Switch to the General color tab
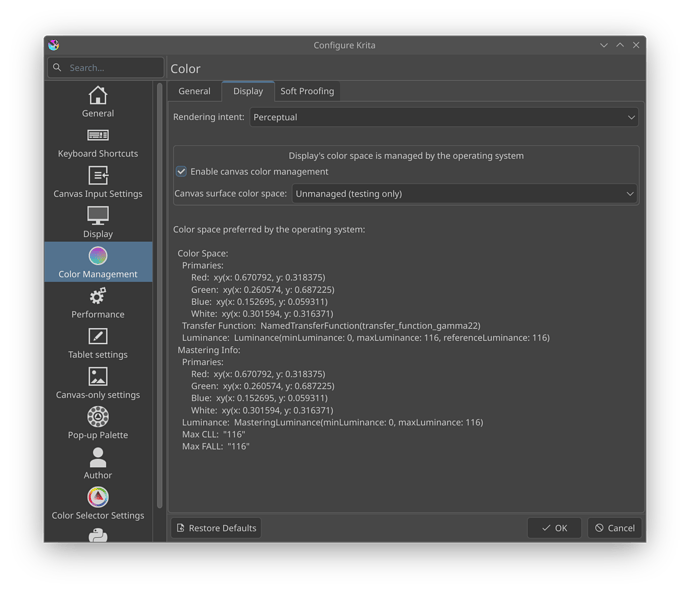This screenshot has height=594, width=690. pyautogui.click(x=194, y=91)
